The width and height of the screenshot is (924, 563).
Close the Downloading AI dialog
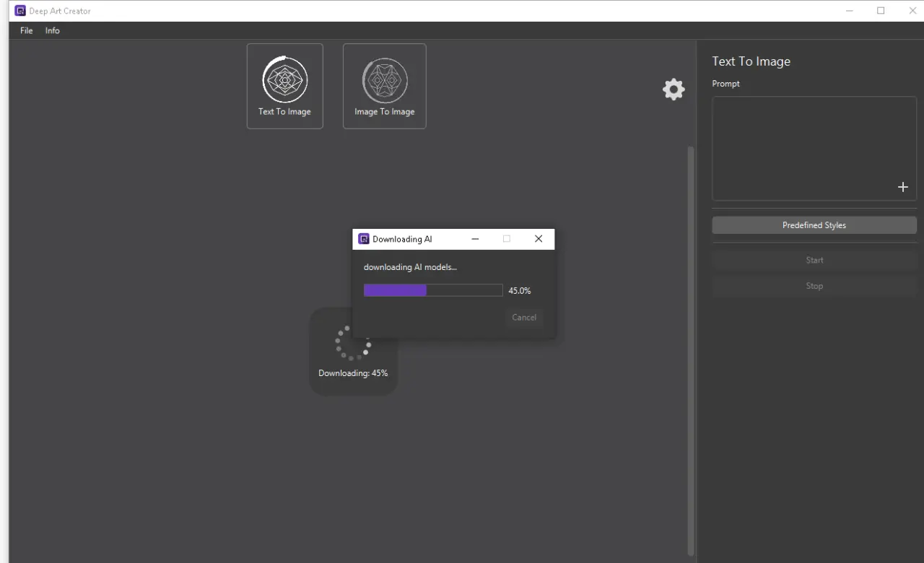coord(539,239)
